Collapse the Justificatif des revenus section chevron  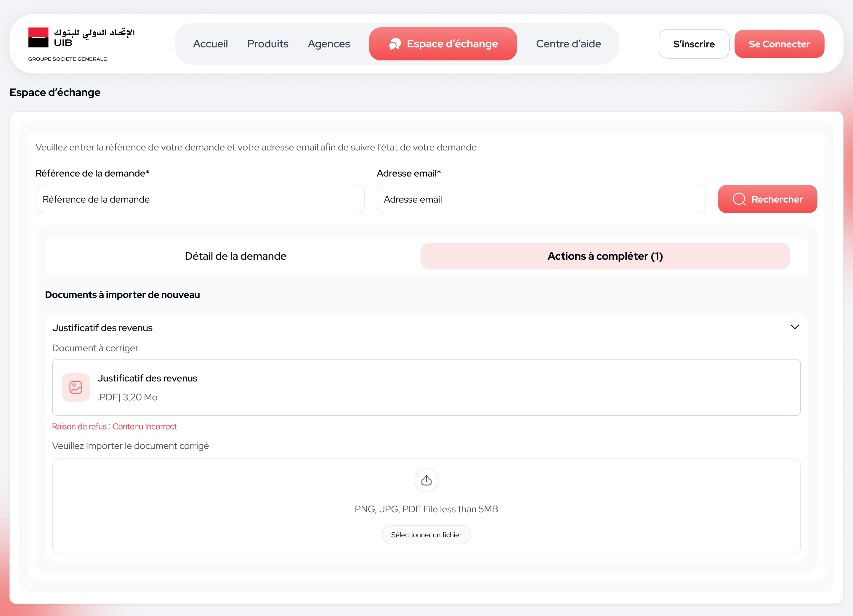[795, 327]
